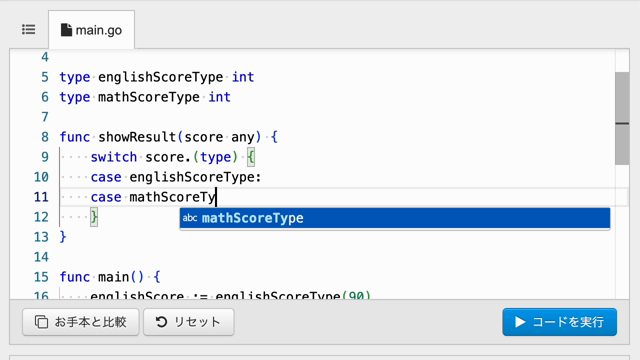640x360 pixels.
Task: Click the abc icon in autocomplete suggestion
Action: 190,218
